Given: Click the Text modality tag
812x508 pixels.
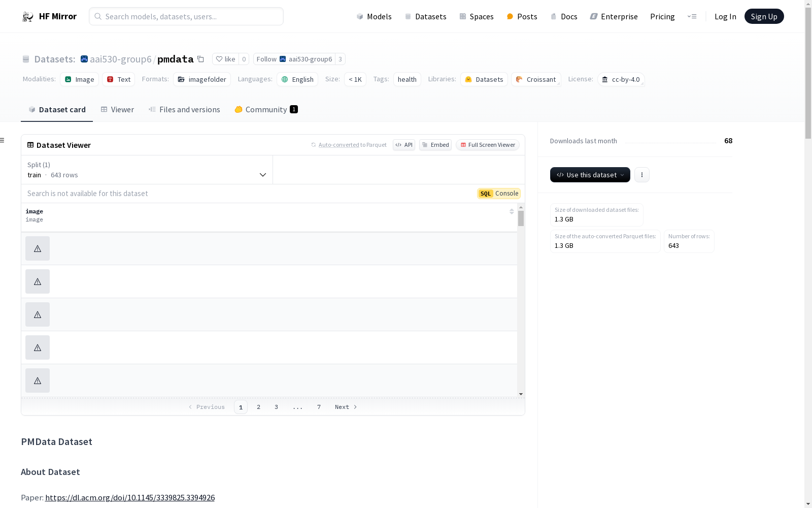Looking at the screenshot, I should [118, 79].
